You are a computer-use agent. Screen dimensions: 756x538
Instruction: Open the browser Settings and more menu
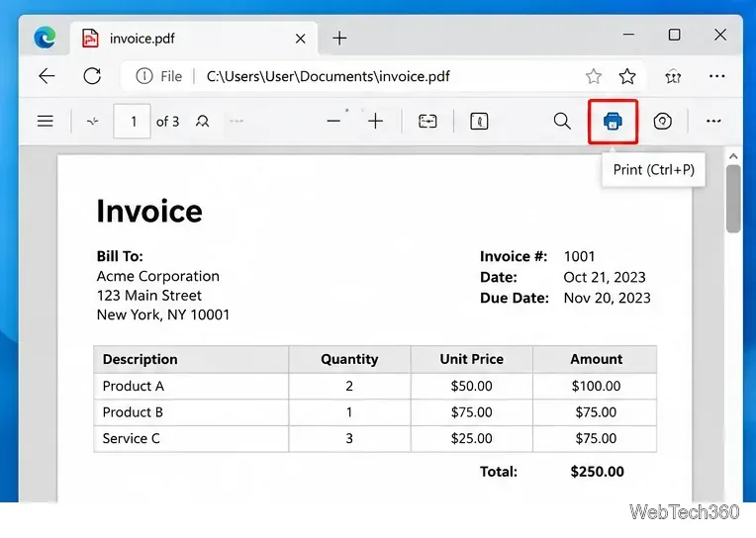click(x=717, y=76)
